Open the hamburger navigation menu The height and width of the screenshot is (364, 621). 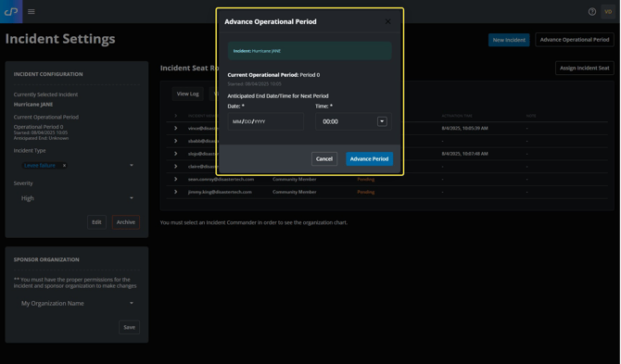tap(32, 11)
